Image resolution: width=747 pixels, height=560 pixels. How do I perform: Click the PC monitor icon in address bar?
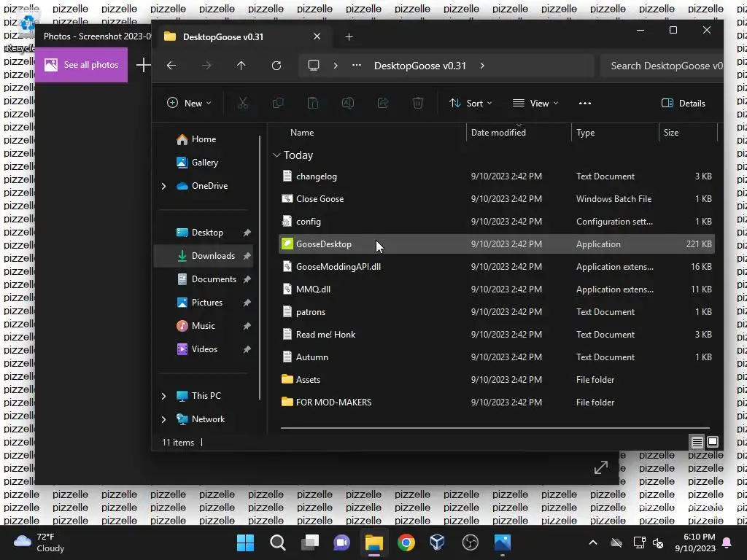[x=314, y=65]
